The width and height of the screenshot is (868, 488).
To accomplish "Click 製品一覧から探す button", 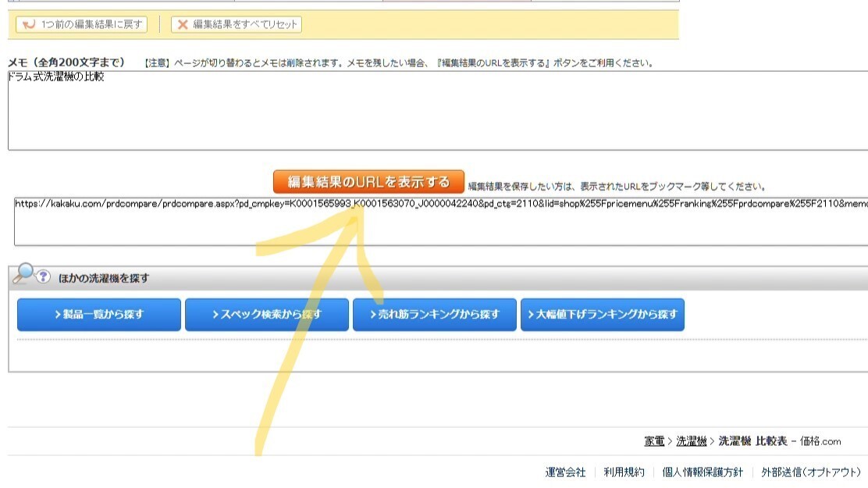I will coord(99,315).
